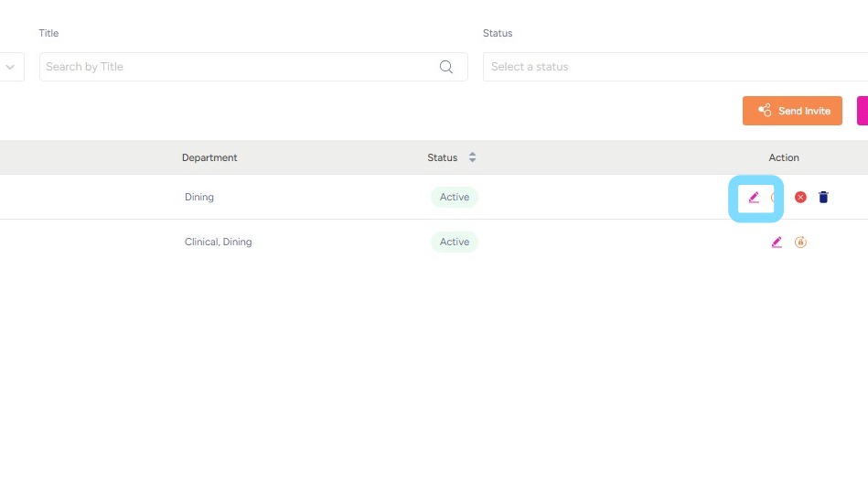Click the red deactivate icon in Dining row

[800, 197]
